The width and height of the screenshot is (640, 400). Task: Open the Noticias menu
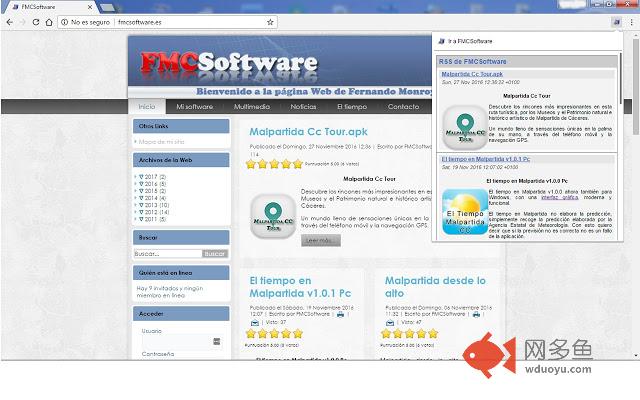303,107
